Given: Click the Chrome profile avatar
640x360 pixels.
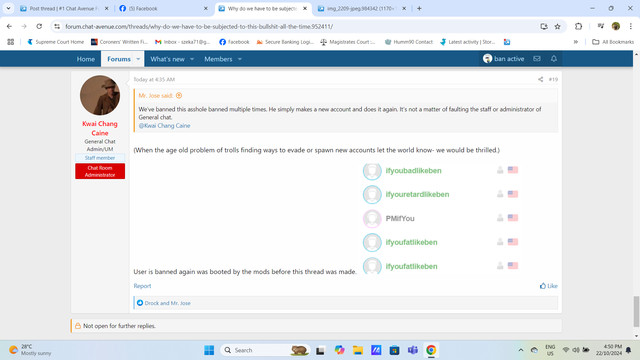Looking at the screenshot, I should (616, 26).
